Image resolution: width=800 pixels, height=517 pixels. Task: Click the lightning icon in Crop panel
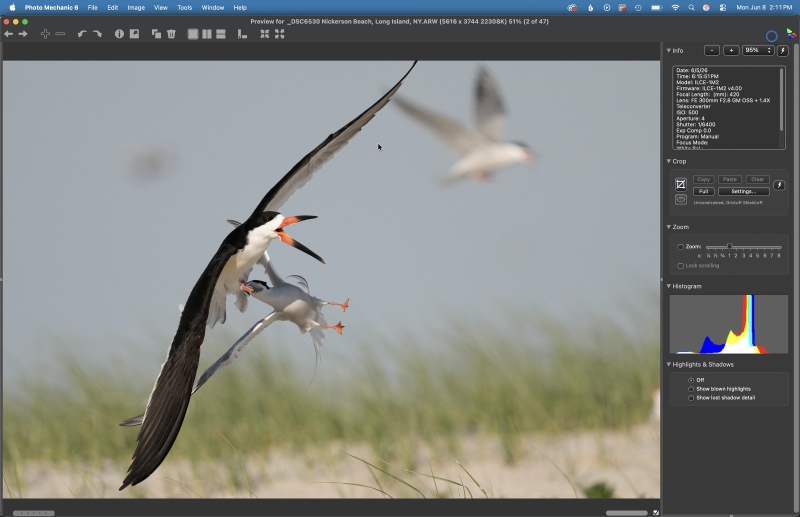(779, 185)
